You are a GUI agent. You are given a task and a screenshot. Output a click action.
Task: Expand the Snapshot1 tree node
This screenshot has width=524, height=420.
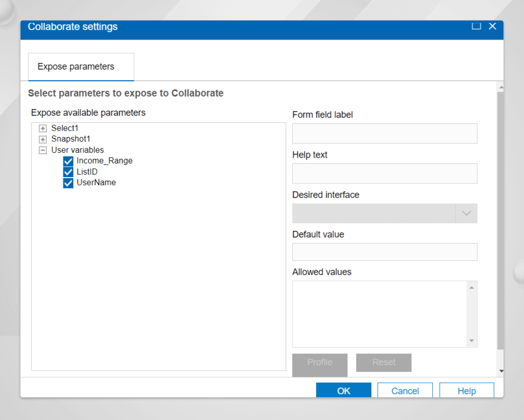(42, 139)
